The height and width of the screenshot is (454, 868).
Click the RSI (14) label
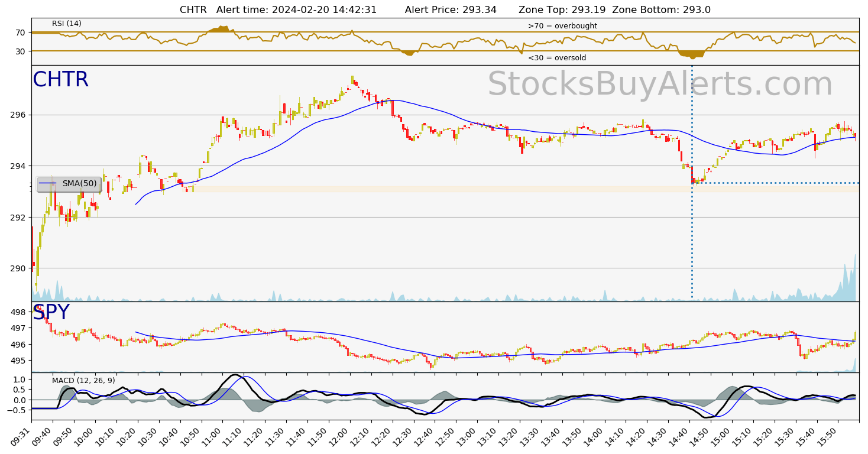click(67, 24)
